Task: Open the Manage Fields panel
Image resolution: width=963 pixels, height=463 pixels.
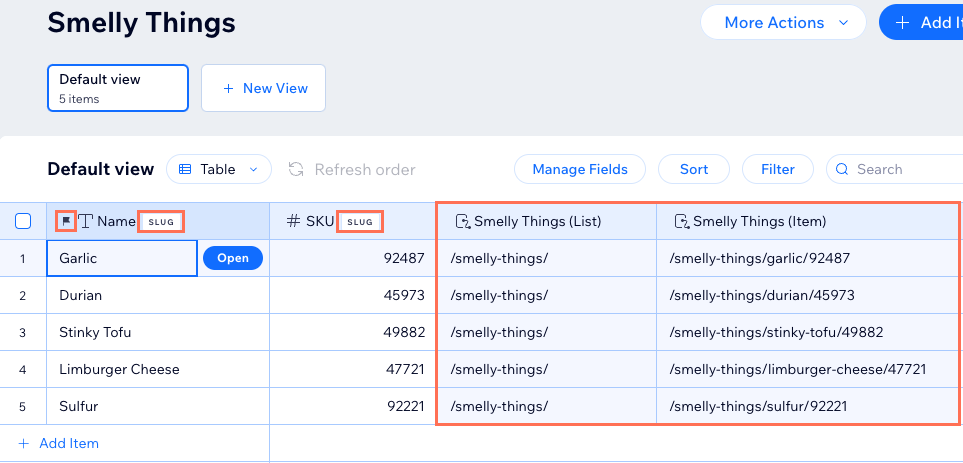Action: (580, 170)
